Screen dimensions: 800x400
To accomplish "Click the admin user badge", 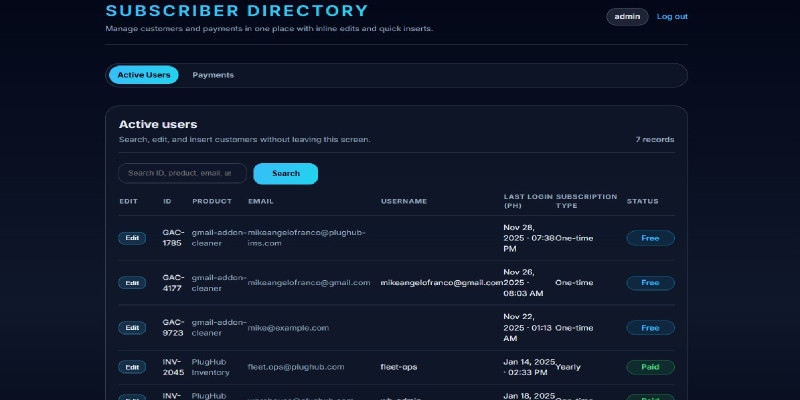I will tap(627, 17).
